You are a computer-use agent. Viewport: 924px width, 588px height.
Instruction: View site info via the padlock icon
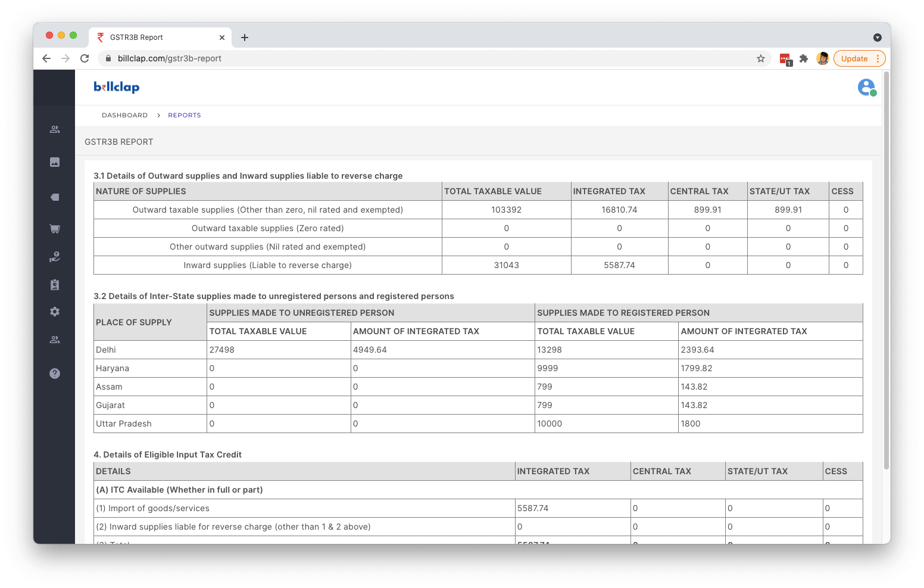[x=108, y=58]
